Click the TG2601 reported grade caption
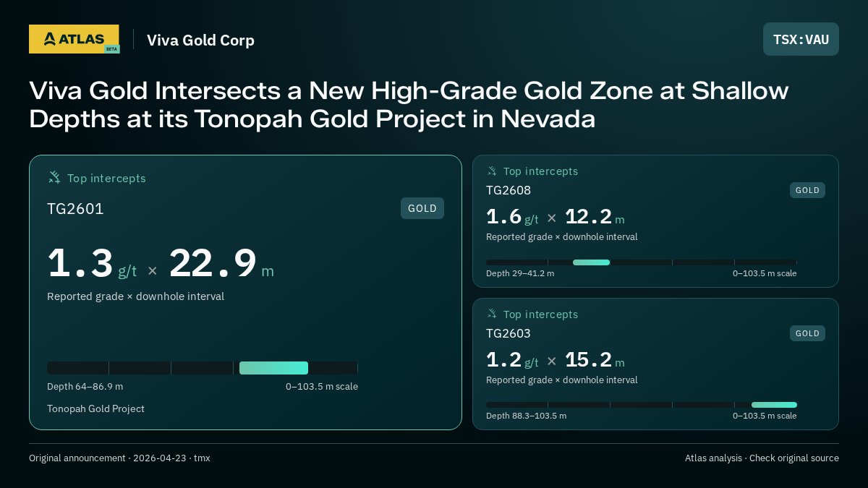868x488 pixels. coord(135,296)
